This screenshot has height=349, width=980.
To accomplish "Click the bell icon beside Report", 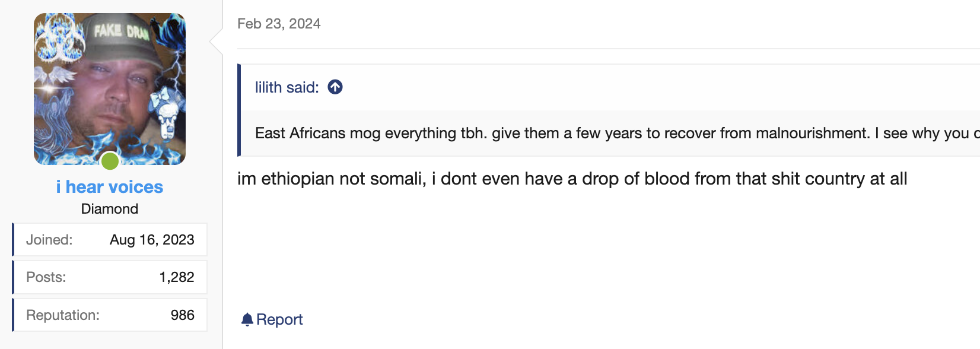I will coord(247,319).
